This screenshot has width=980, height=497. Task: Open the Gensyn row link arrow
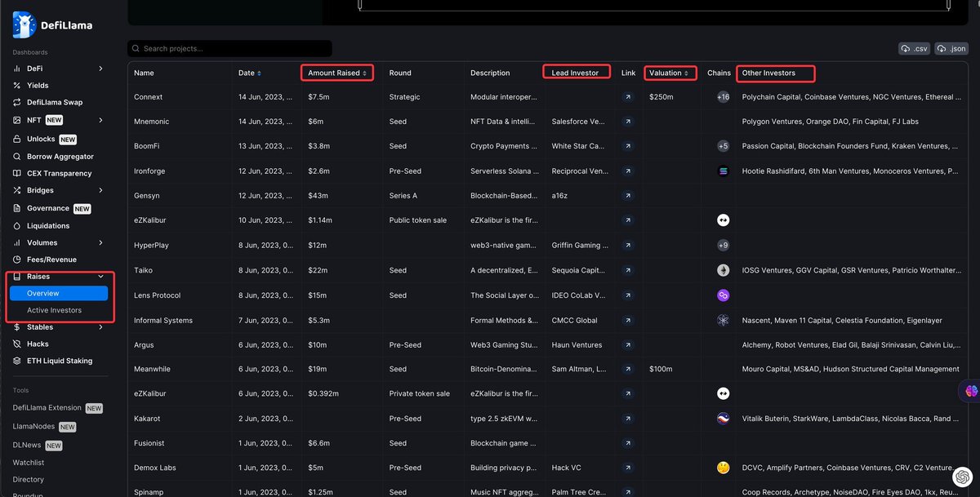coord(627,196)
